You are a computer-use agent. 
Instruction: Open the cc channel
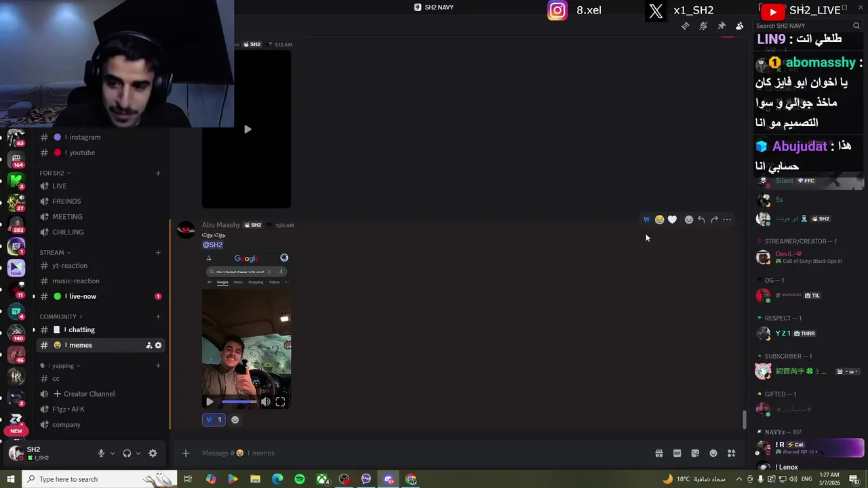(100, 378)
